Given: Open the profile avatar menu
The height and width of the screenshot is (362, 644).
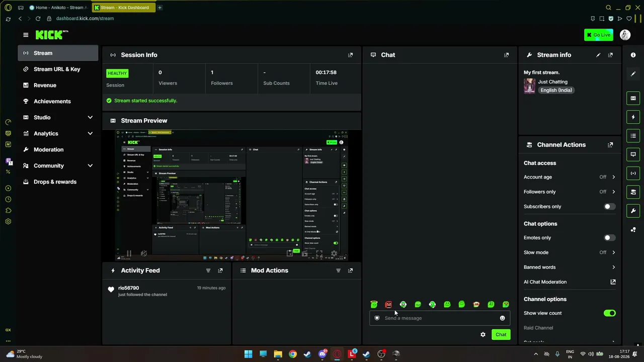Looking at the screenshot, I should click(x=625, y=35).
